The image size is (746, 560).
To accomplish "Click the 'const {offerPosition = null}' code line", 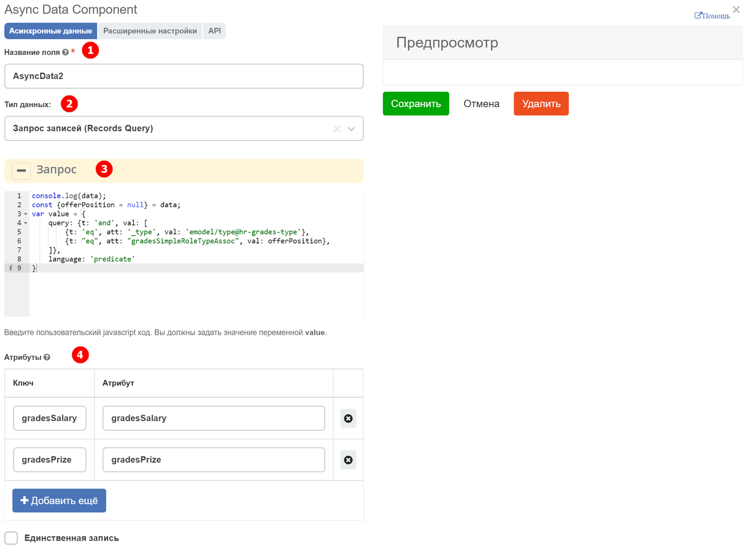I will click(106, 205).
